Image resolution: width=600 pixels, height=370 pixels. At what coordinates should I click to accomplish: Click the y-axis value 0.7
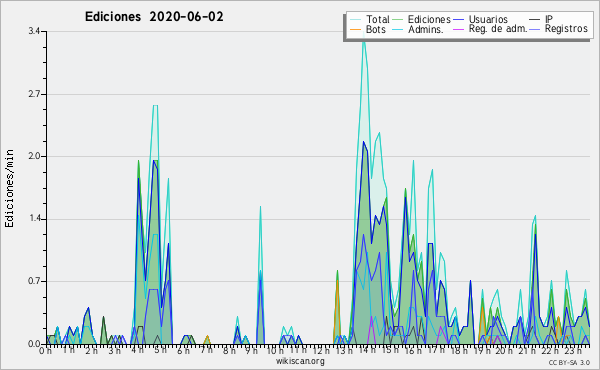coord(34,281)
